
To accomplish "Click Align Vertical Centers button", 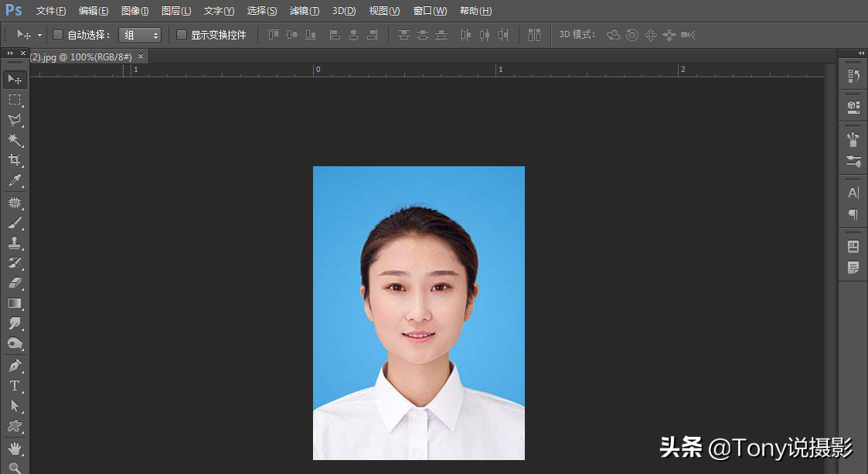I will (291, 35).
